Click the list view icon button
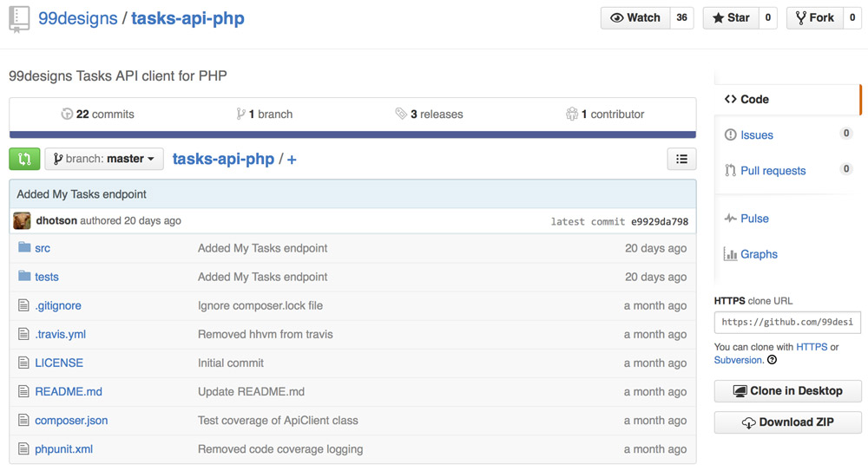The height and width of the screenshot is (471, 868). point(681,159)
